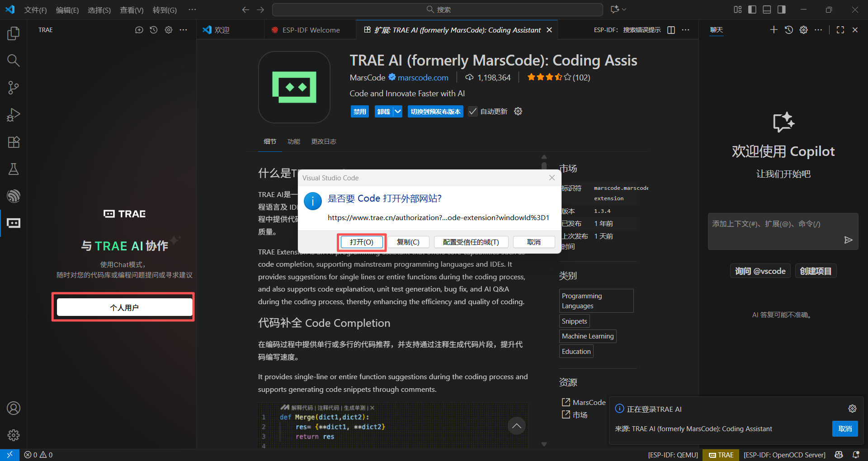Select the TRAE view in activity bar
The width and height of the screenshot is (868, 461).
[x=14, y=223]
